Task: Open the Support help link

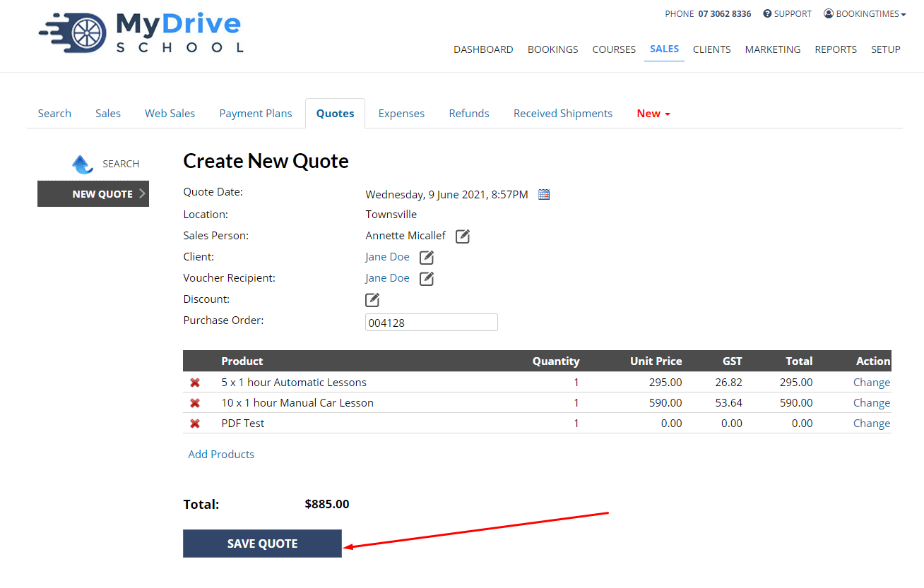Action: [788, 14]
